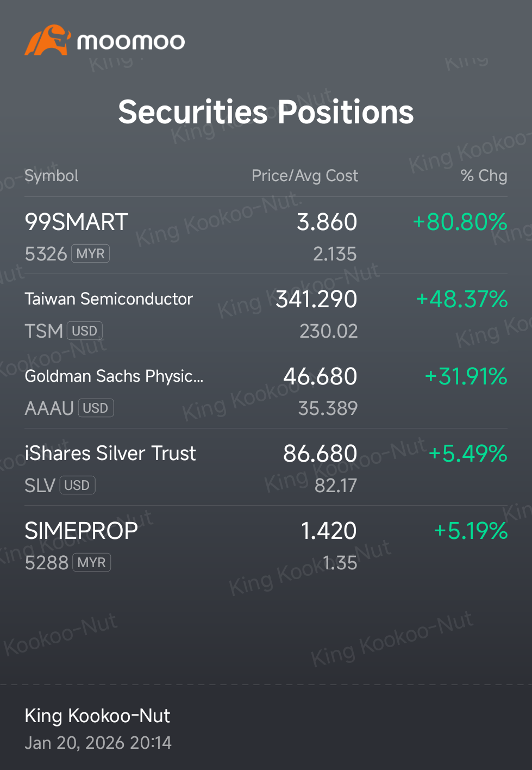Tap the moomoo bull logo icon
Screen dimensions: 532x770
point(48,40)
